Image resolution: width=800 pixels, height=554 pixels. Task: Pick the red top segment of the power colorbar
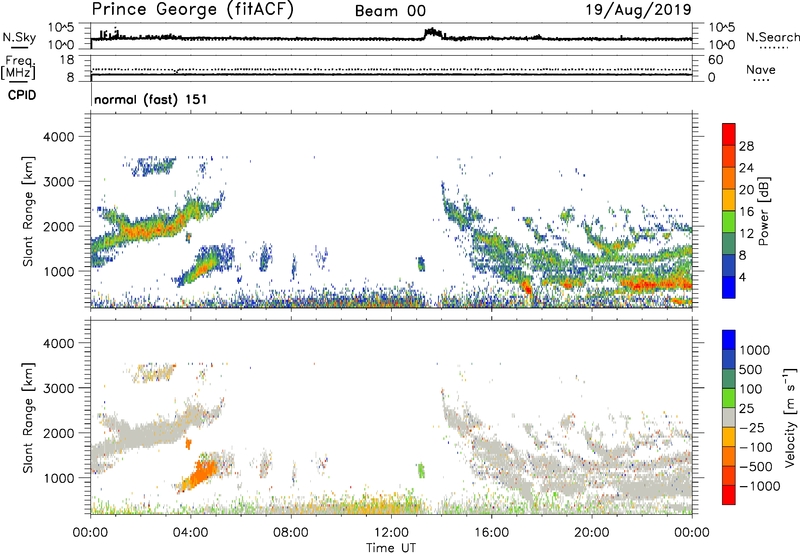pos(729,134)
